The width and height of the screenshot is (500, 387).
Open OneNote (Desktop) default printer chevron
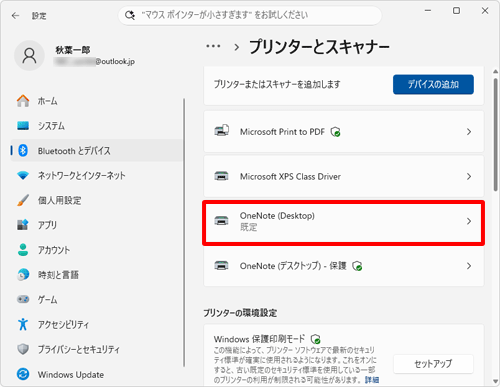click(x=469, y=221)
